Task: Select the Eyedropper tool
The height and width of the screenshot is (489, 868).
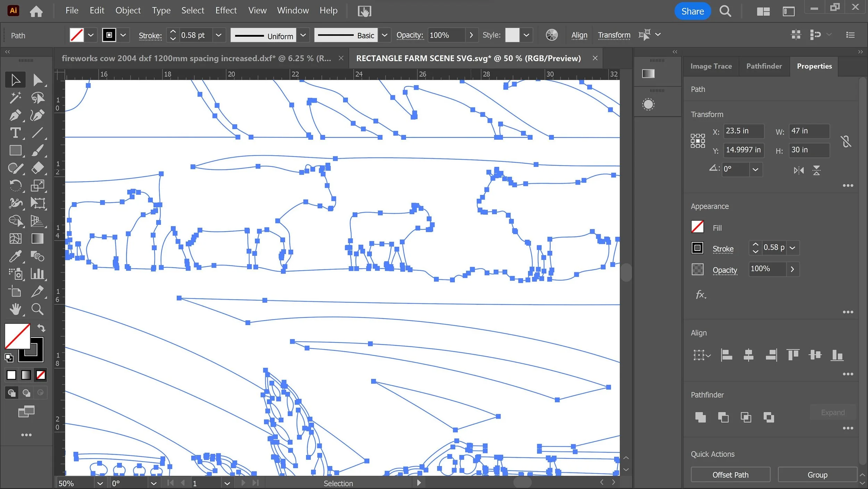Action: click(x=15, y=256)
